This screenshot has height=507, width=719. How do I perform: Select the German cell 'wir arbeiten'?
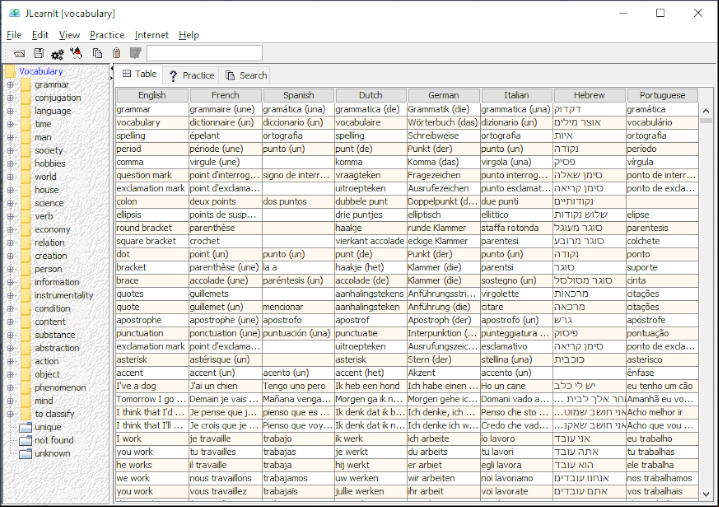click(x=444, y=479)
